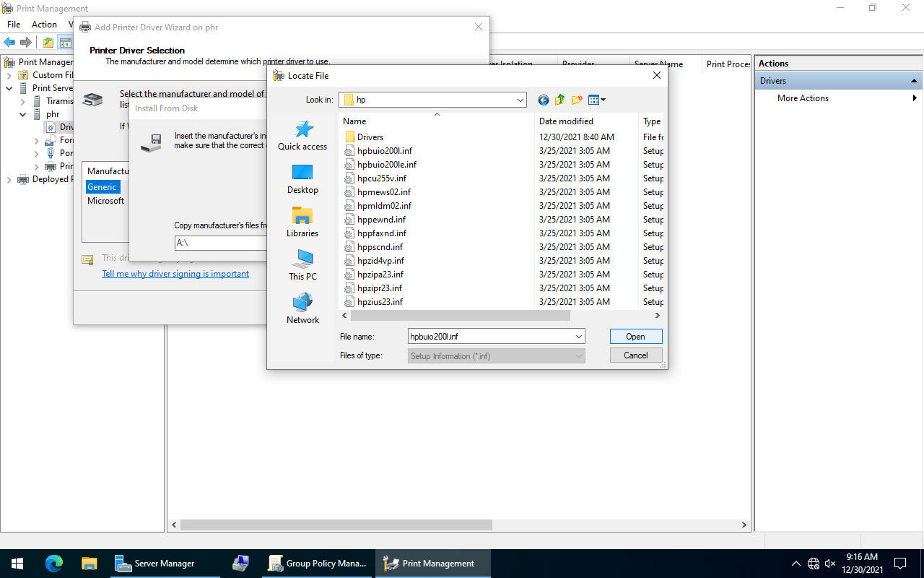
Task: Click the file list horizontal scrollbar
Action: (x=461, y=316)
